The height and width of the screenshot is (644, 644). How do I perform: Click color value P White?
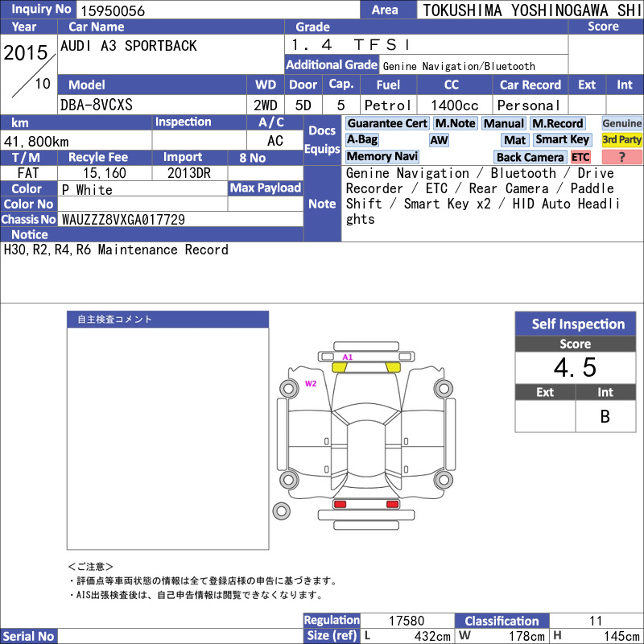click(87, 190)
